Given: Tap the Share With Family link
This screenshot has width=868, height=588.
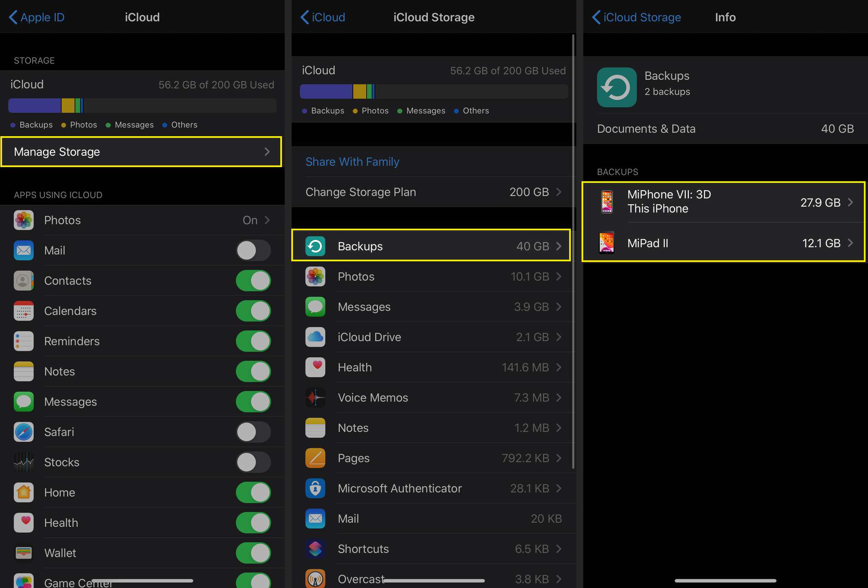Looking at the screenshot, I should coord(352,161).
